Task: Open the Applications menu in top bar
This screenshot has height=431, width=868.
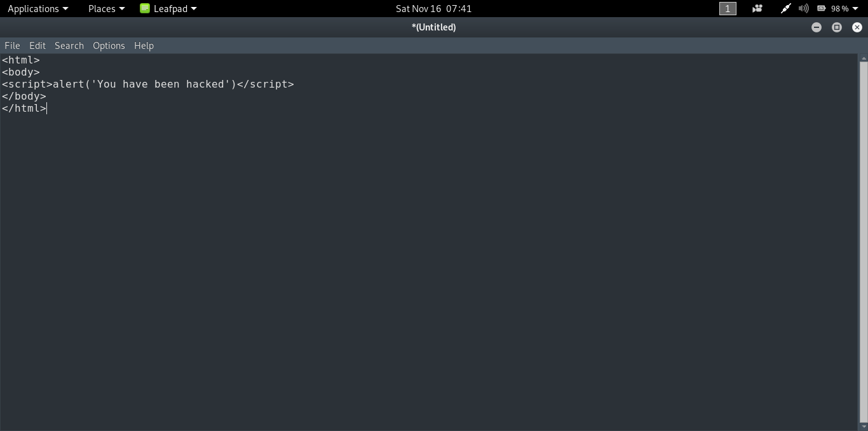Action: pyautogui.click(x=37, y=8)
